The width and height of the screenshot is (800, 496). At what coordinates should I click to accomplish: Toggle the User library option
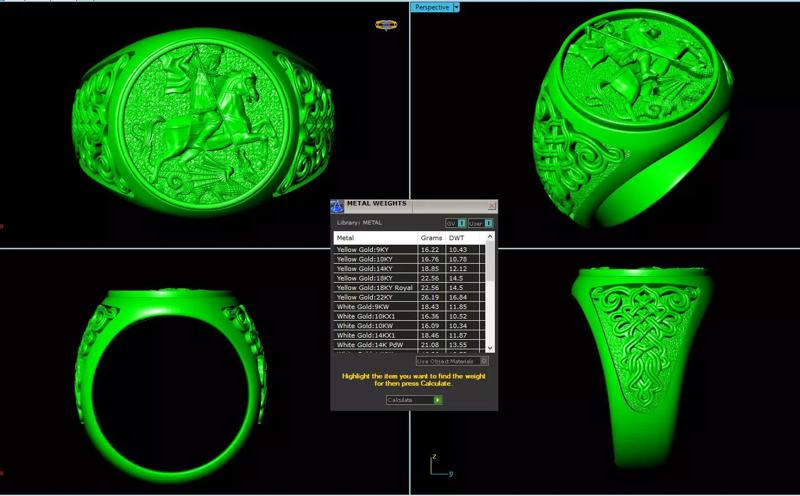tap(480, 224)
